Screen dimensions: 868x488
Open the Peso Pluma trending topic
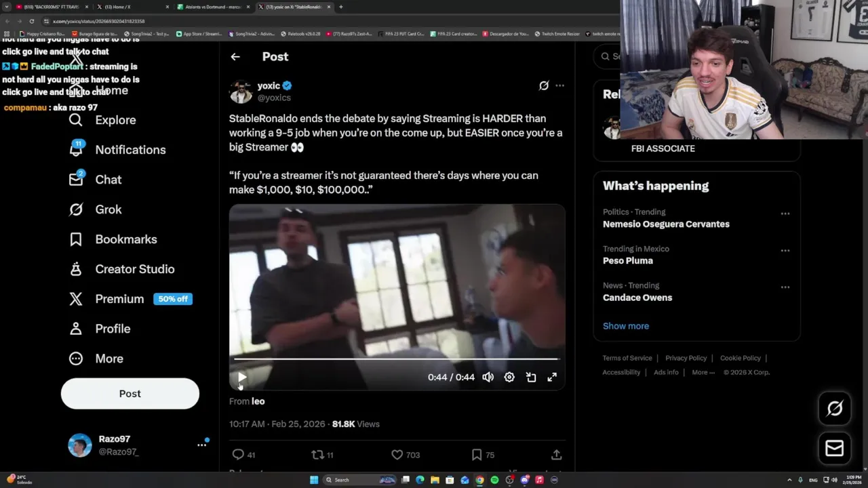pyautogui.click(x=628, y=261)
